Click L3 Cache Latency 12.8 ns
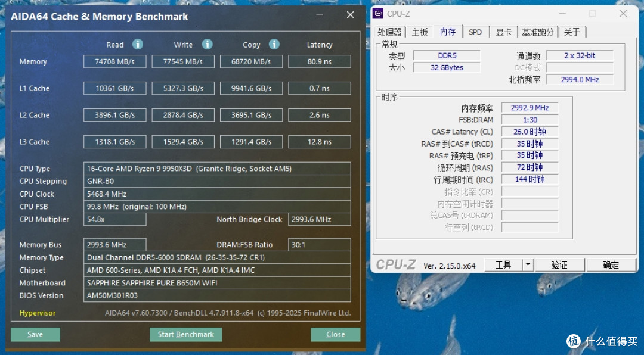 pyautogui.click(x=320, y=142)
